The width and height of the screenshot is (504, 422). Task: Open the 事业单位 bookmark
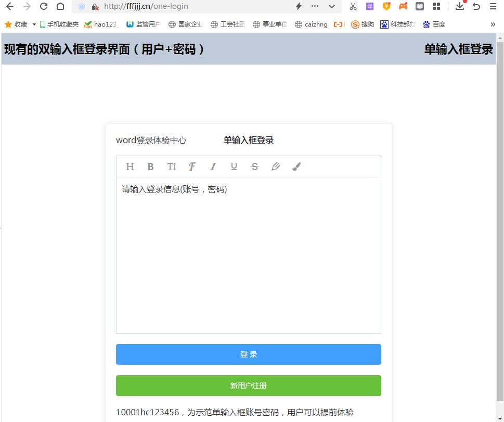[x=269, y=24]
